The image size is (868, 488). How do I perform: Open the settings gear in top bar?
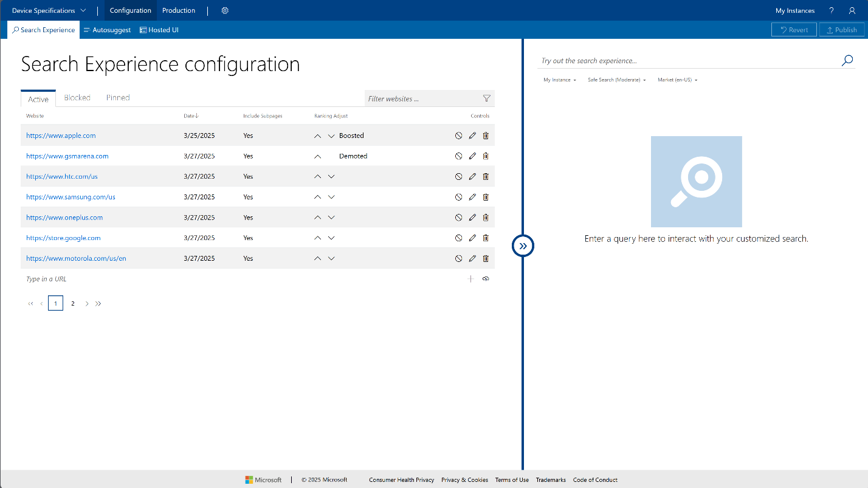tap(225, 10)
